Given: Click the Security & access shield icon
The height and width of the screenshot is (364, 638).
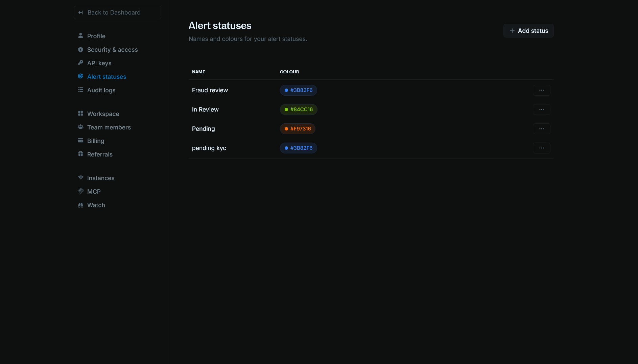Looking at the screenshot, I should coord(80,49).
